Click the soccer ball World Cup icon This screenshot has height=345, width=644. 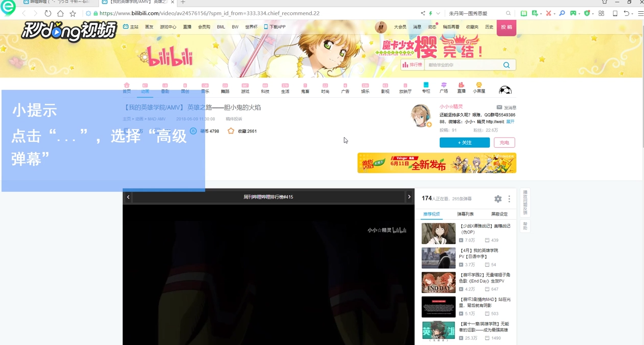(x=505, y=90)
